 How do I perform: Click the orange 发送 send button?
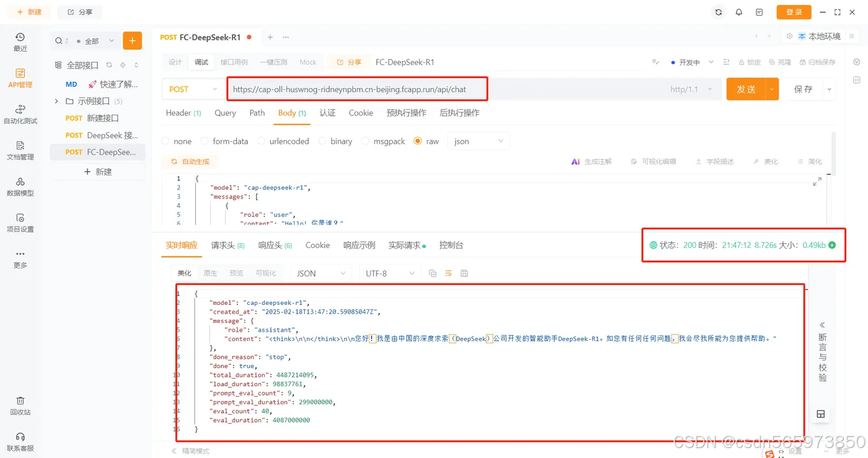[x=746, y=89]
